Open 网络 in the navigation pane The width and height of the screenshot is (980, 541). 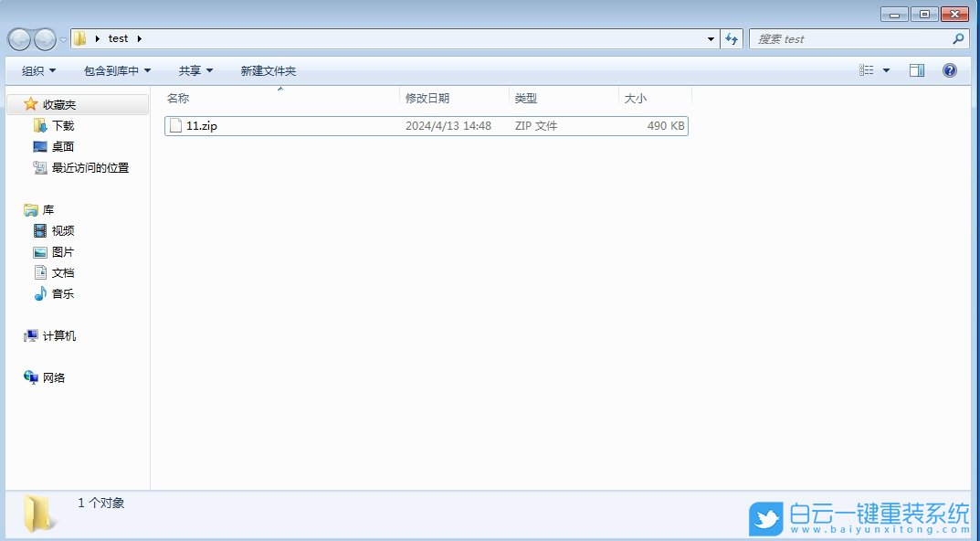(x=52, y=377)
